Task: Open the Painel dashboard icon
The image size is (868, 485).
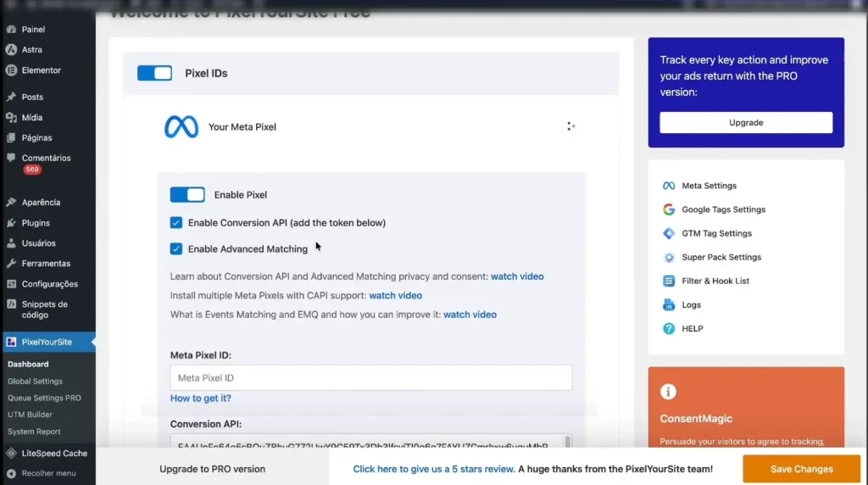Action: click(x=11, y=30)
